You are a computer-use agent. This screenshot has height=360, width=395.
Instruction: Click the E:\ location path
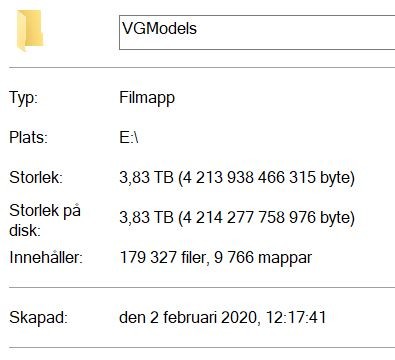pyautogui.click(x=129, y=137)
